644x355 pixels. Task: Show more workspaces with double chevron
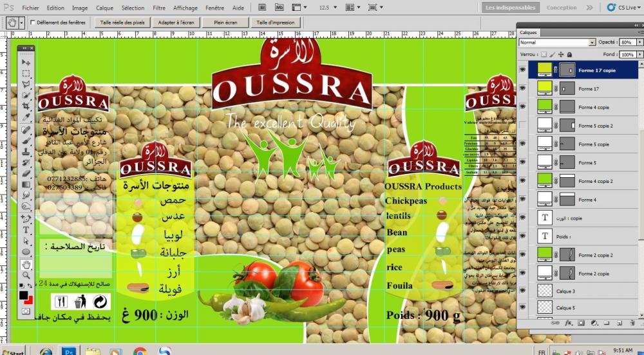pos(589,7)
